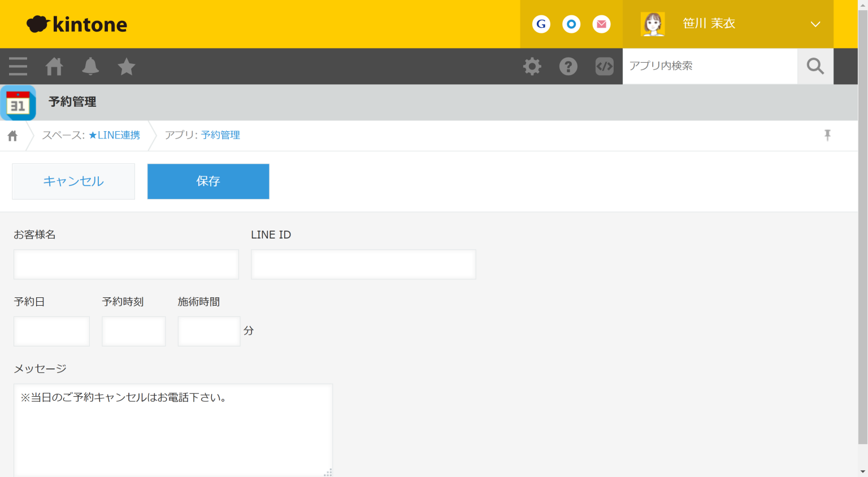Click inside the お客様名 input field
This screenshot has width=868, height=477.
(x=125, y=264)
